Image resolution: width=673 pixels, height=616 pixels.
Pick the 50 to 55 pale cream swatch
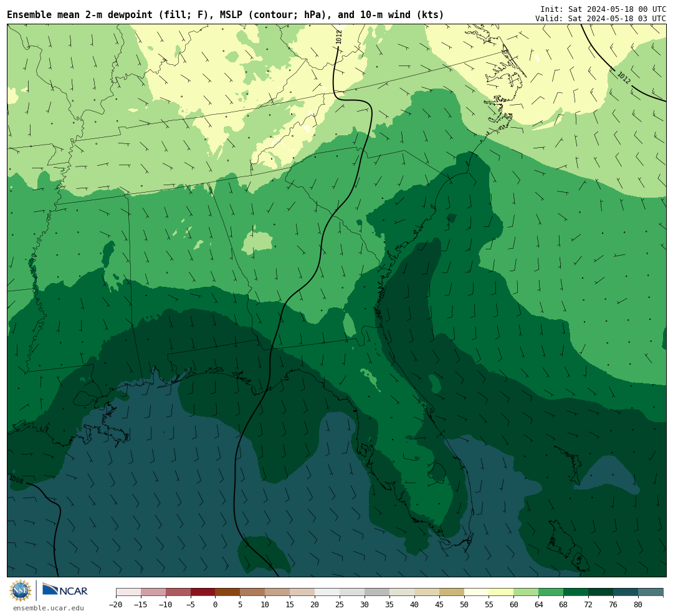coord(477,592)
